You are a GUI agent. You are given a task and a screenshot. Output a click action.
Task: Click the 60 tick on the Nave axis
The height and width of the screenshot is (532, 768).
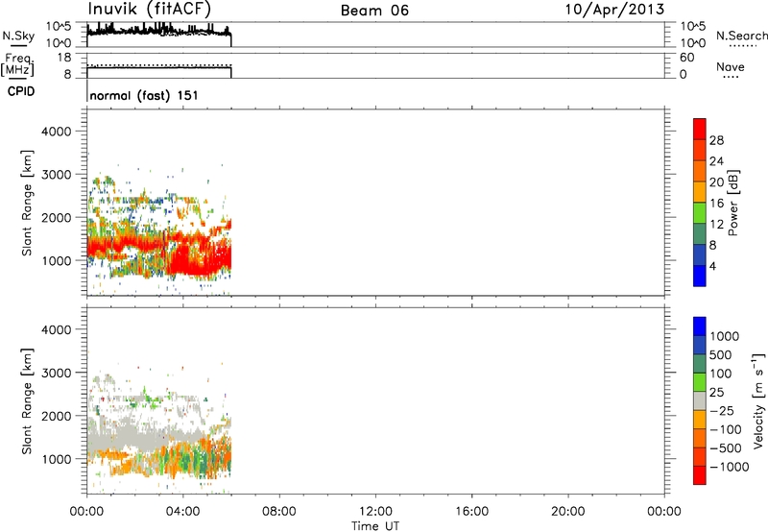686,58
